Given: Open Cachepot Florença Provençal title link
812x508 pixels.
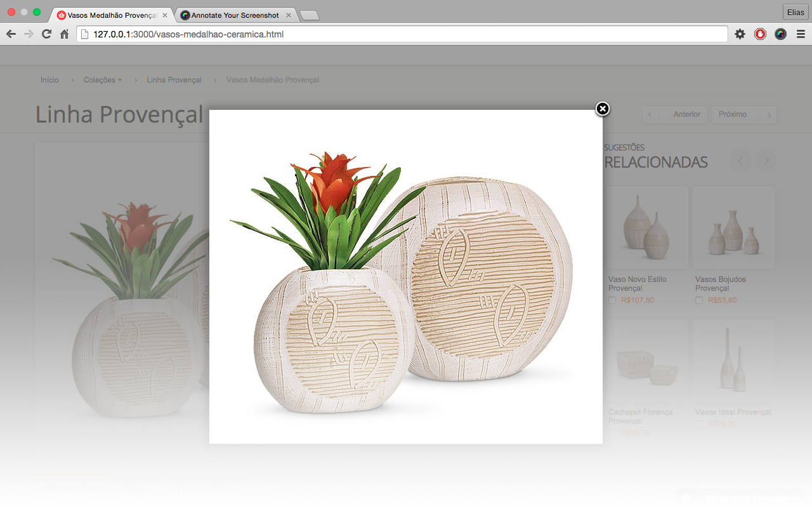Looking at the screenshot, I should [641, 417].
